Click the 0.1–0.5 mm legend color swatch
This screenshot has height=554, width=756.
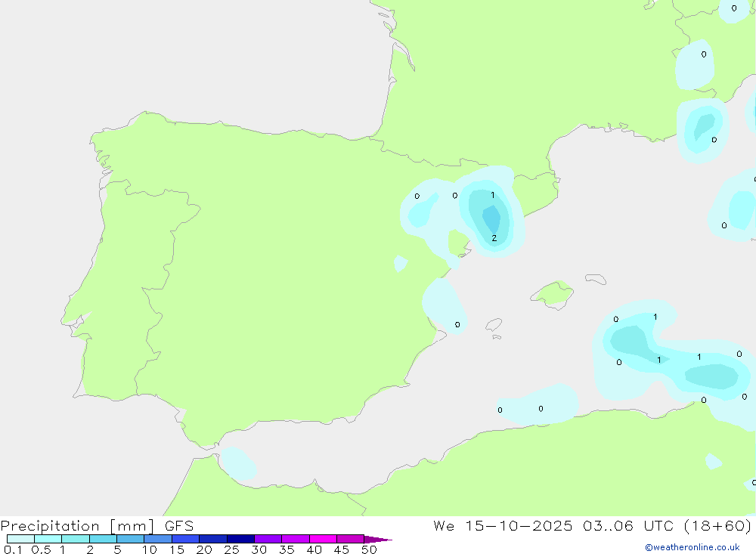pos(20,539)
